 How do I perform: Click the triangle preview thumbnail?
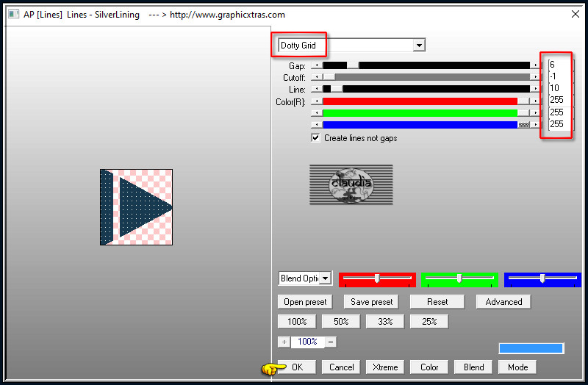(136, 207)
